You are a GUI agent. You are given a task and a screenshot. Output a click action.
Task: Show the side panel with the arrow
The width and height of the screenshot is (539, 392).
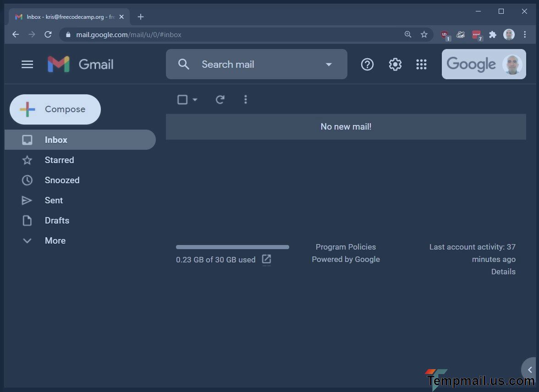tap(530, 370)
